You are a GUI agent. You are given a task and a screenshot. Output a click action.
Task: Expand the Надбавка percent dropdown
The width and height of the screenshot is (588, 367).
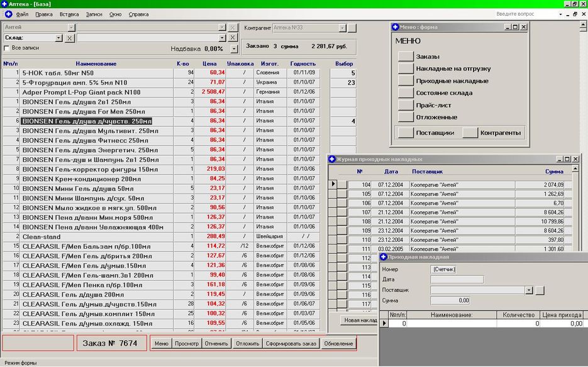point(234,49)
